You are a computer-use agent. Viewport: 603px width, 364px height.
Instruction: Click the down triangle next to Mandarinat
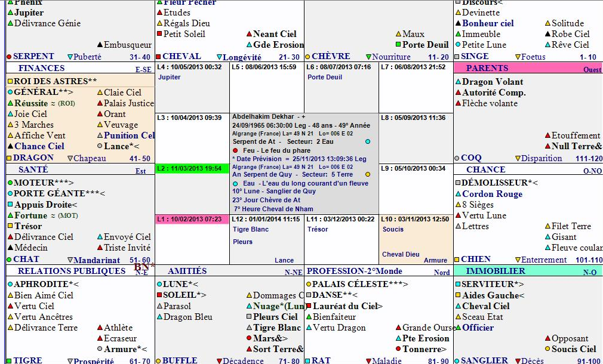click(x=70, y=260)
